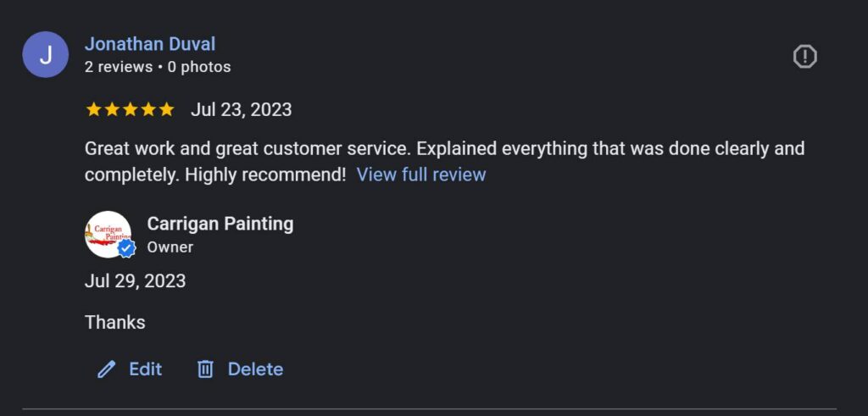Screen dimensions: 868x416
Task: Click the third star in the rating
Action: [130, 109]
